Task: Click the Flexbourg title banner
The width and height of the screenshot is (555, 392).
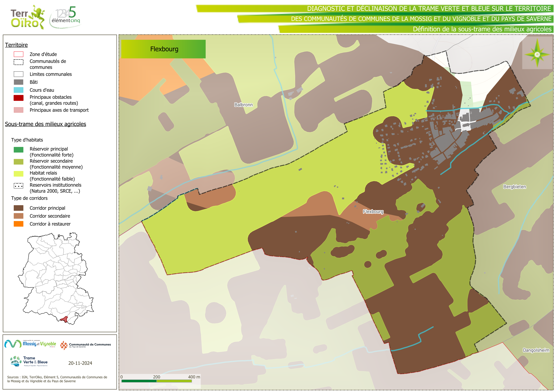Action: point(163,49)
